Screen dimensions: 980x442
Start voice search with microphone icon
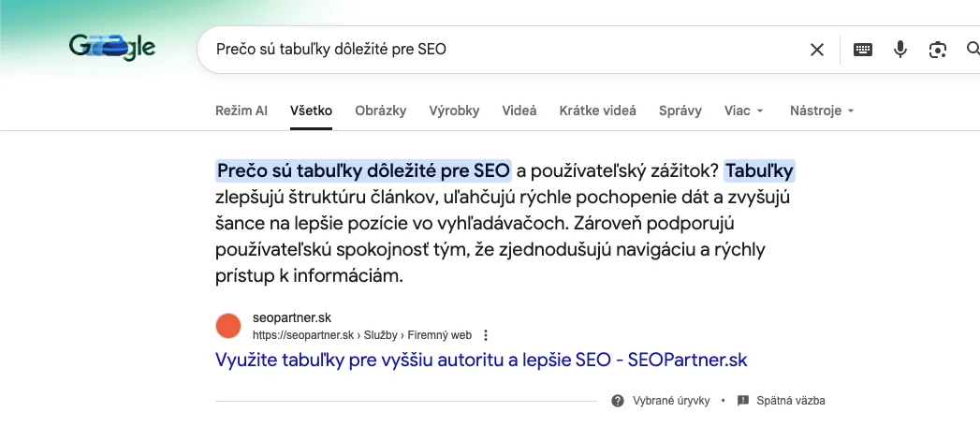[x=900, y=50]
